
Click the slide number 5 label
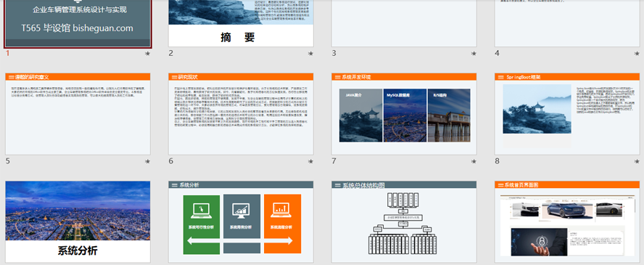coord(8,161)
